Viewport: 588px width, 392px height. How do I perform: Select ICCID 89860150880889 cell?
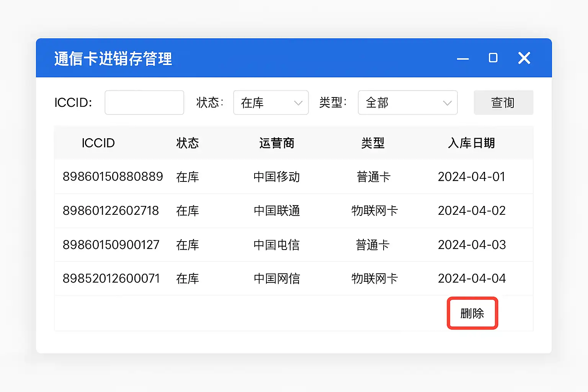pyautogui.click(x=113, y=177)
